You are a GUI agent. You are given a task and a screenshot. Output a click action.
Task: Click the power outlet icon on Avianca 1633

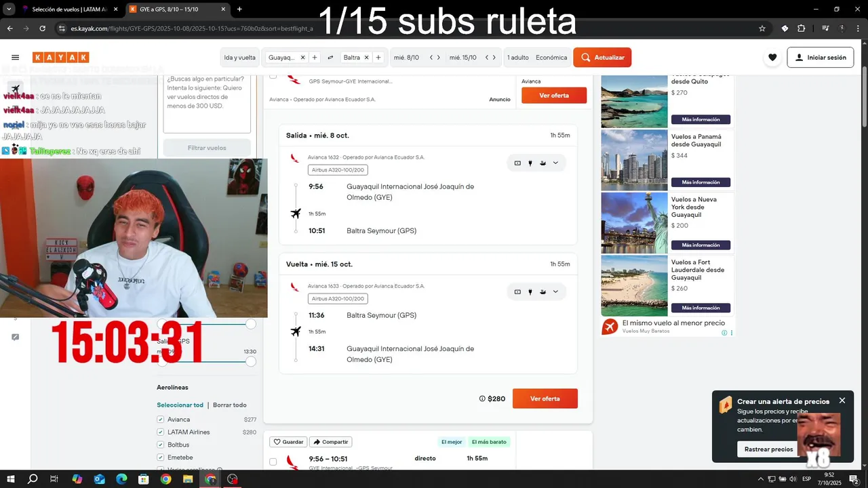pos(530,291)
